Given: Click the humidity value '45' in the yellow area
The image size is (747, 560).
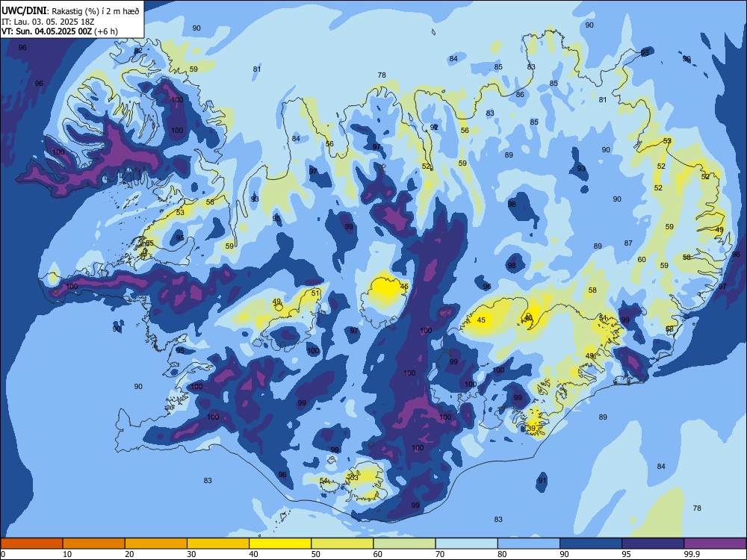Looking at the screenshot, I should click(481, 320).
